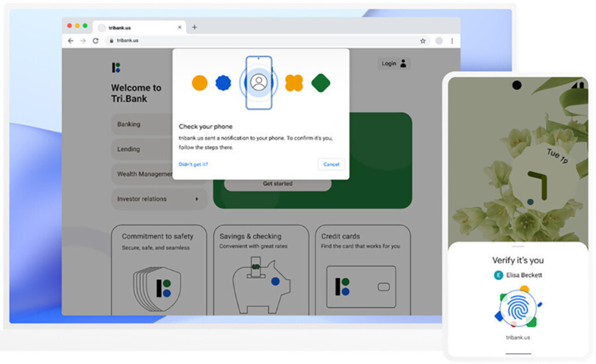Select the Tri.Bank logo

(116, 67)
